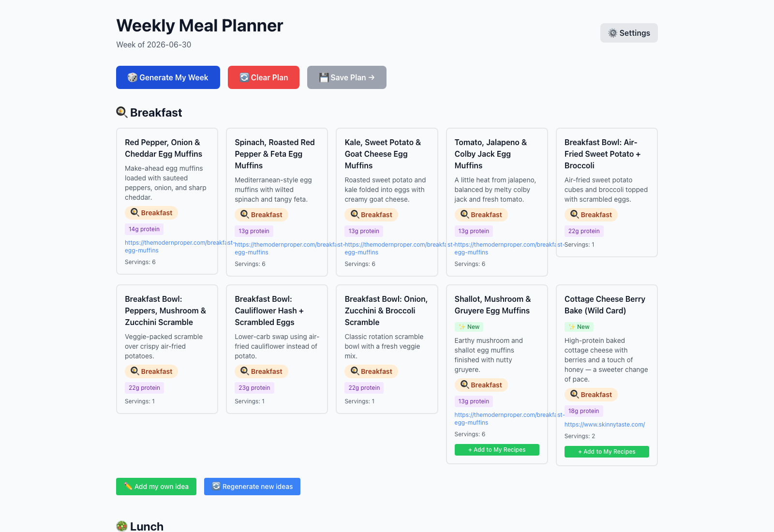Click the floppy disk Save Plan icon

point(324,77)
